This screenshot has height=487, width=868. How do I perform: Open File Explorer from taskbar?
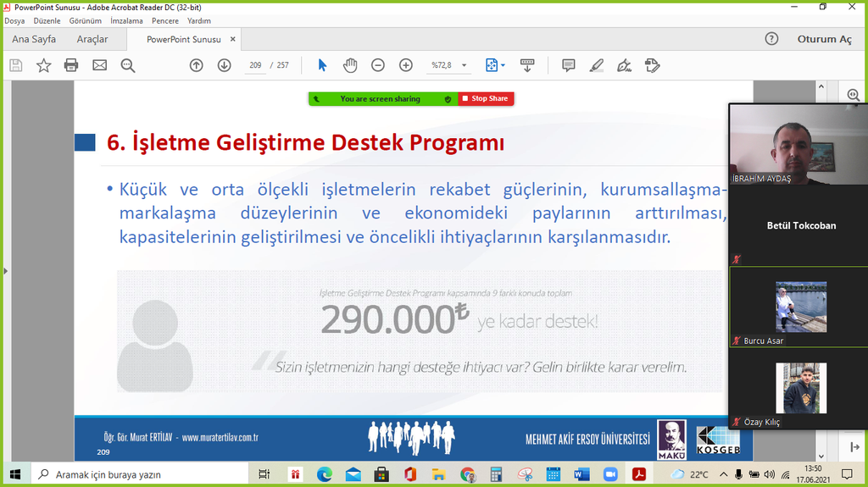click(x=438, y=474)
